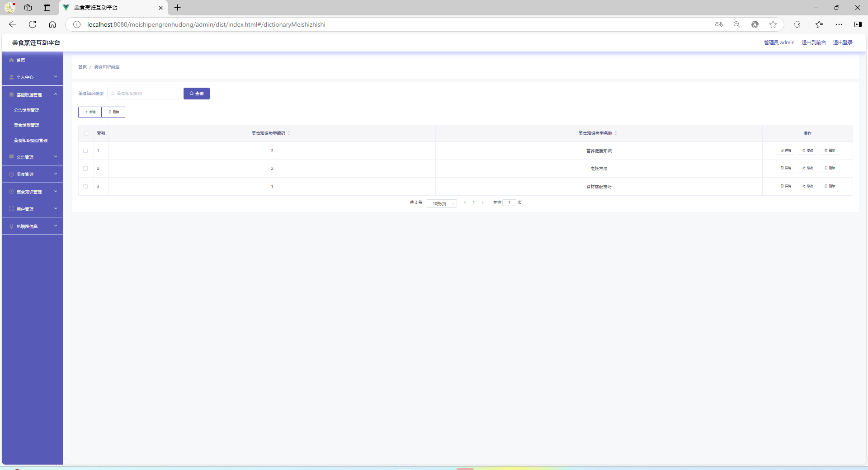Screen dimensions: 868x470
Task: Close the 美食烹饪互动平台 browser tab
Action: (160, 8)
